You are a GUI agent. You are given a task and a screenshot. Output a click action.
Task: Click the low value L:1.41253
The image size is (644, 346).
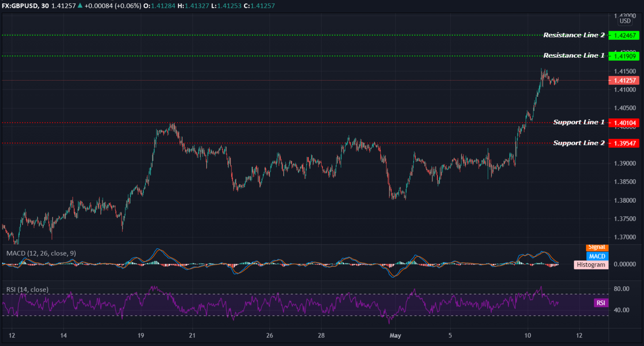pos(226,6)
